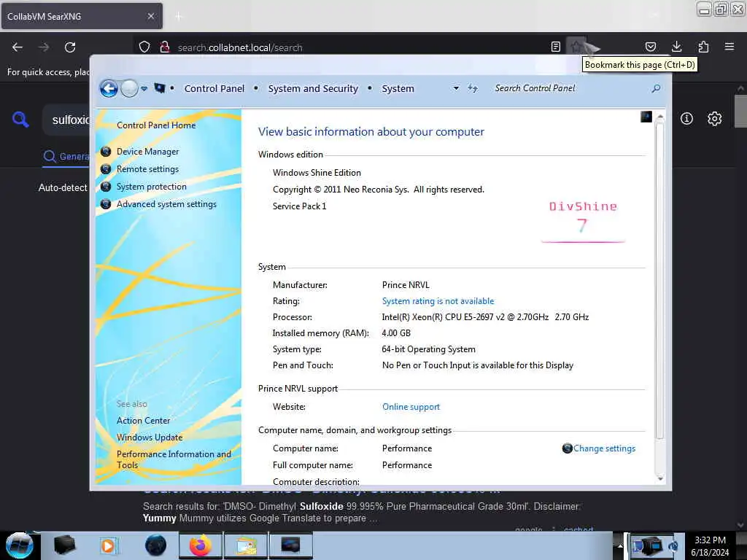747x560 pixels.
Task: Expand address bar history dropdown
Action: pyautogui.click(x=456, y=88)
